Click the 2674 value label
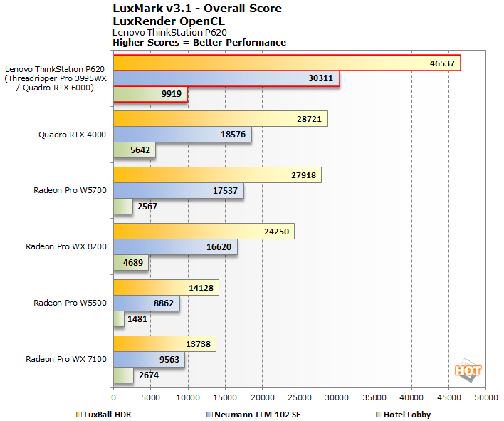Screen dimensions: 504x421 149,375
